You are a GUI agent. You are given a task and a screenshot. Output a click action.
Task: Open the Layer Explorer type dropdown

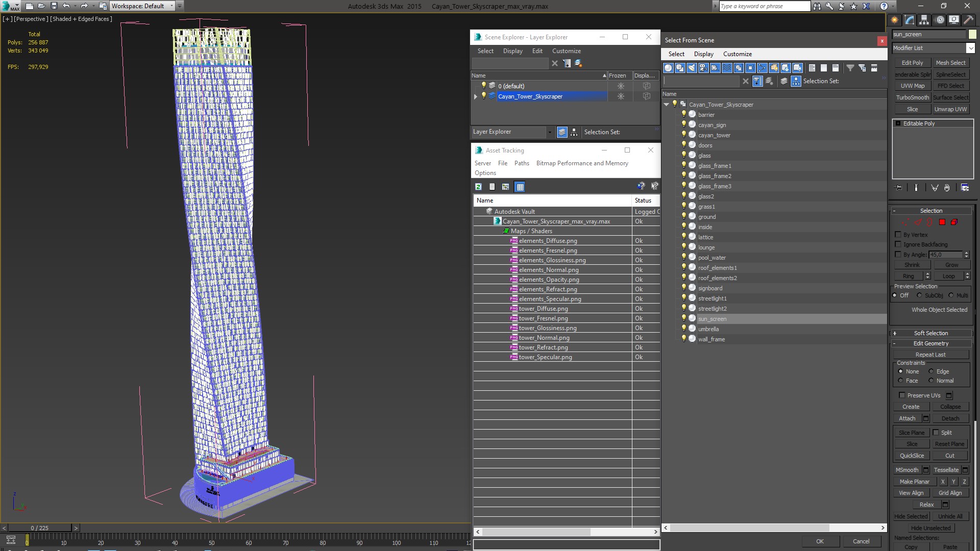pyautogui.click(x=550, y=132)
